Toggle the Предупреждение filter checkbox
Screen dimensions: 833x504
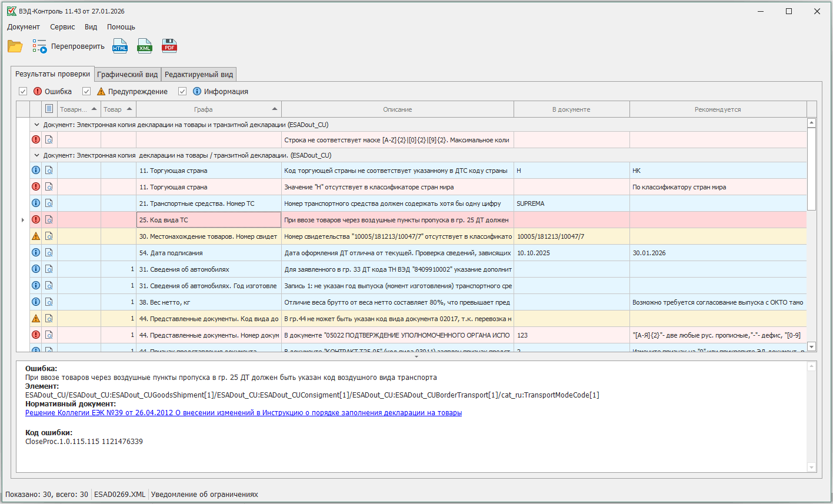pos(86,92)
